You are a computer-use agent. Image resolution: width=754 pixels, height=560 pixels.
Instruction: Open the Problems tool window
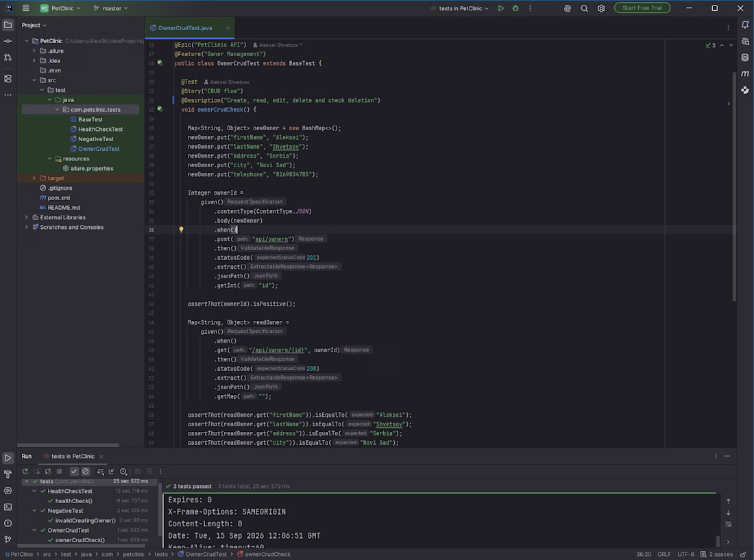pyautogui.click(x=8, y=523)
